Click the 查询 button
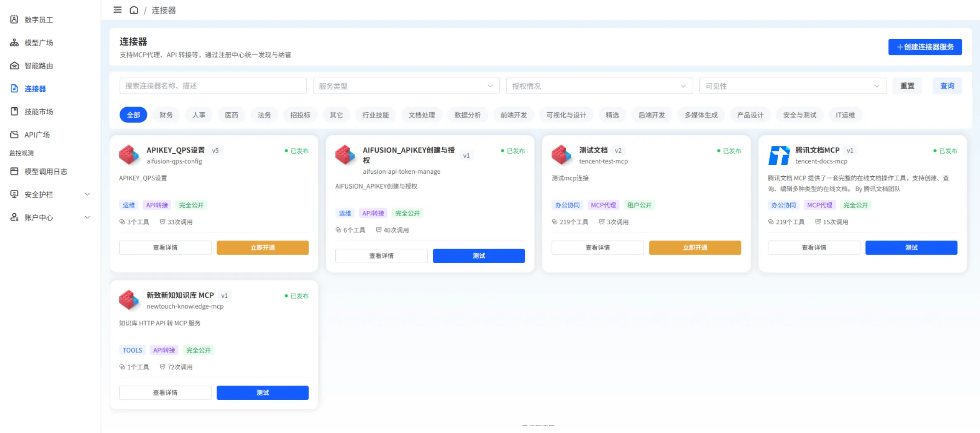Viewport: 980px width, 433px height. 947,86
